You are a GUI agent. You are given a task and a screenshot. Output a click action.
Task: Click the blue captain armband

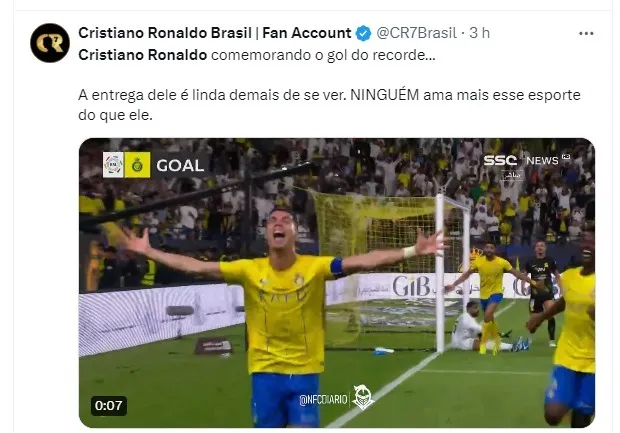coord(336,266)
